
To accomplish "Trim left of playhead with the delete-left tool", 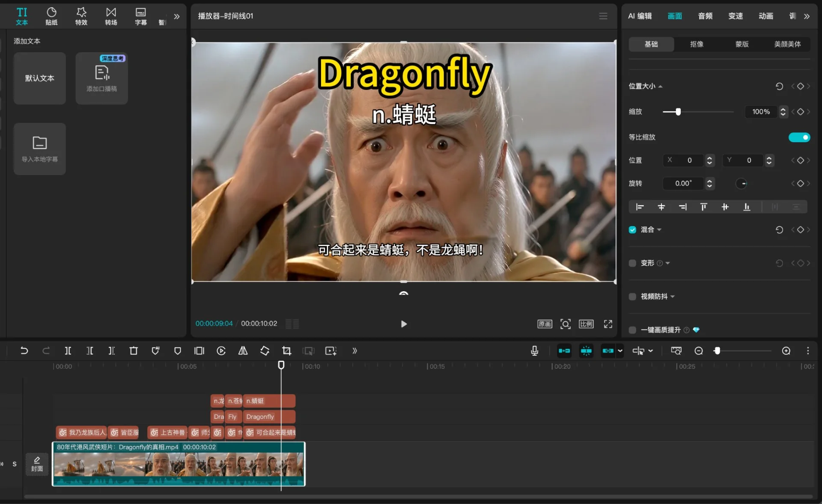I will (90, 351).
